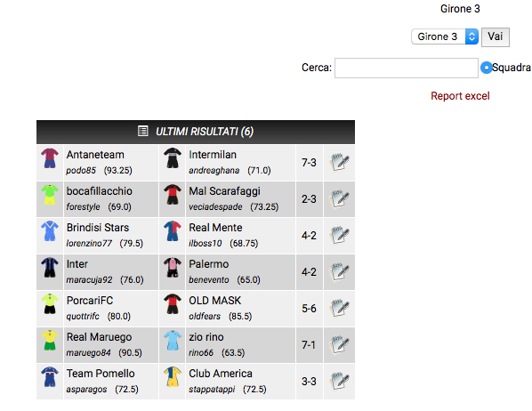Open the Mal Scarafaggi team name
Viewport: 532px width, 411px height.
(x=224, y=191)
